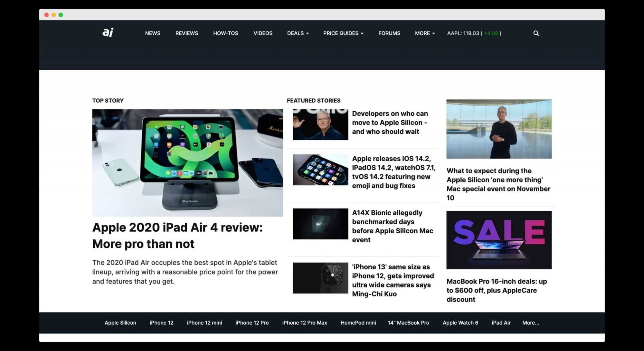Open the search icon

[x=535, y=33]
